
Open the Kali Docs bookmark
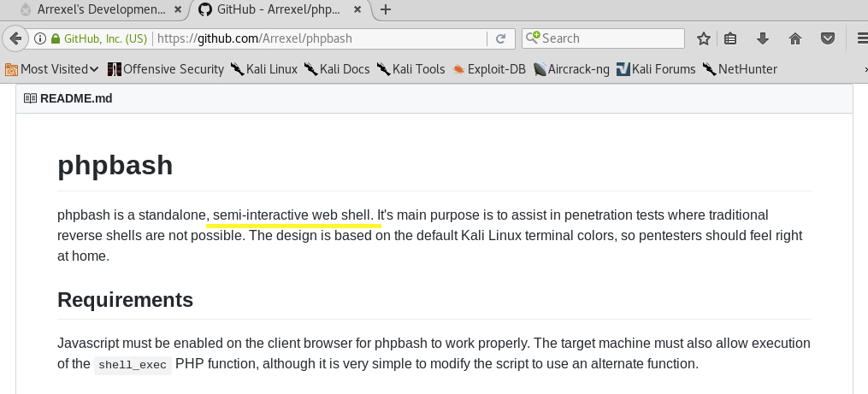337,69
